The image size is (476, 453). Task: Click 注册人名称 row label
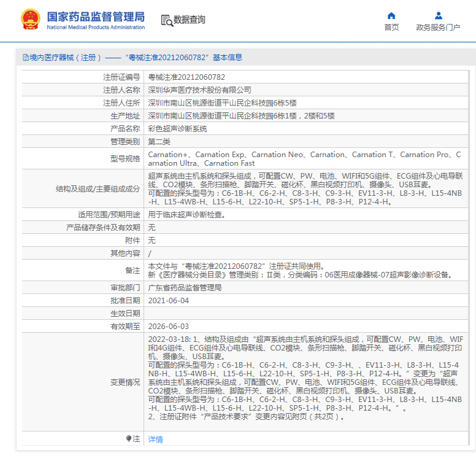pyautogui.click(x=121, y=90)
